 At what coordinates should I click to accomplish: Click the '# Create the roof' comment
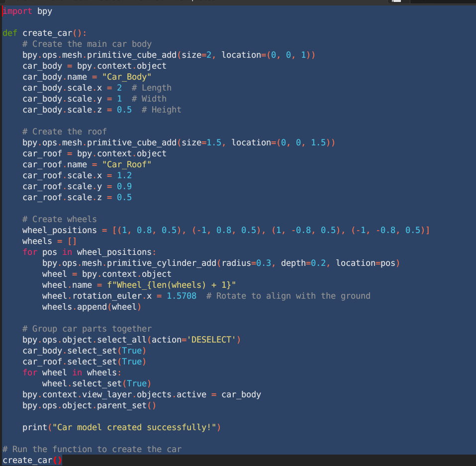64,131
